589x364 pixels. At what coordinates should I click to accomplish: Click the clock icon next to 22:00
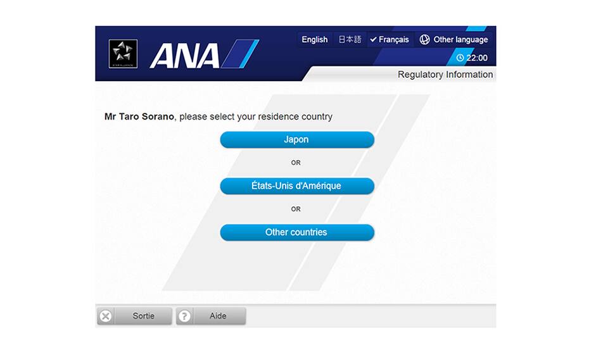[x=460, y=58]
